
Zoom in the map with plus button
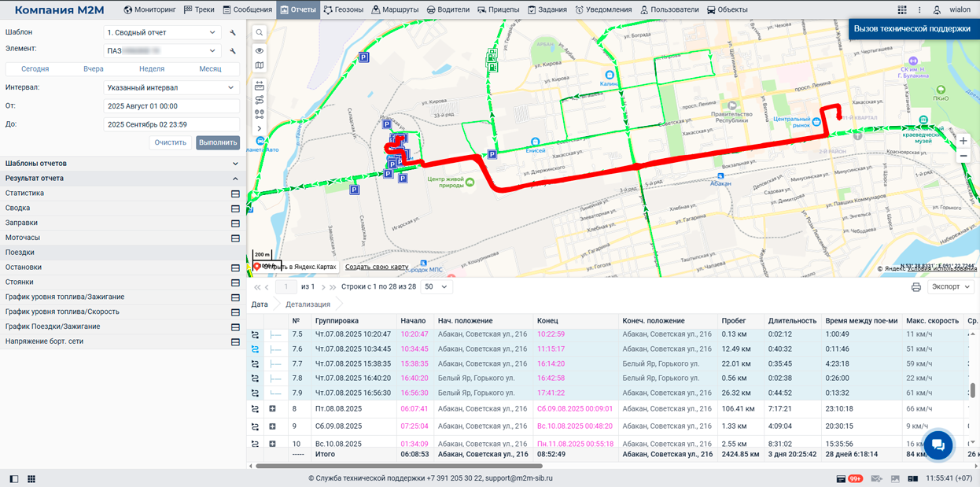[x=963, y=141]
